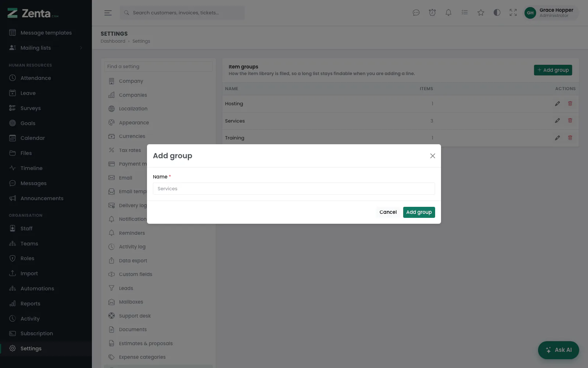This screenshot has width=588, height=368.
Task: Open Appearance settings section
Action: click(158, 123)
